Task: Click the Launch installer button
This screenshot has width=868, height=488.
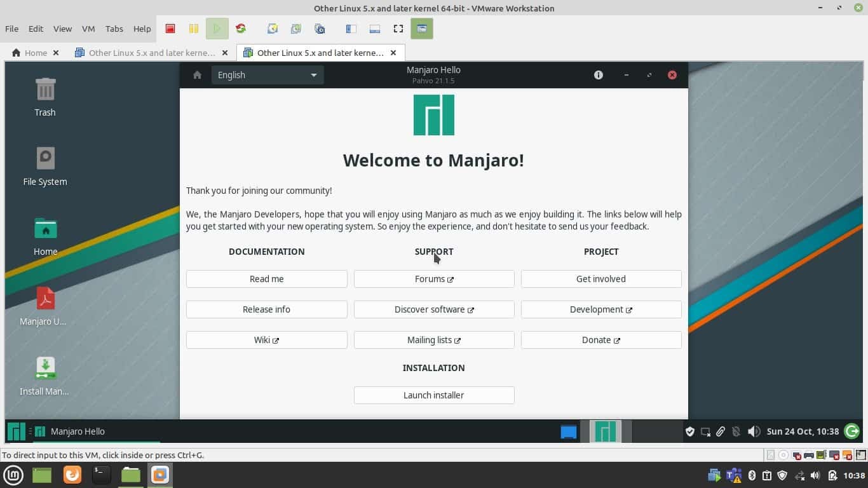Action: point(434,395)
